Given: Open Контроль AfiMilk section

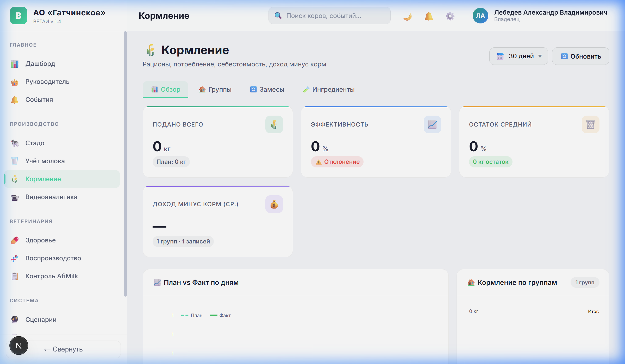Looking at the screenshot, I should click(x=52, y=276).
